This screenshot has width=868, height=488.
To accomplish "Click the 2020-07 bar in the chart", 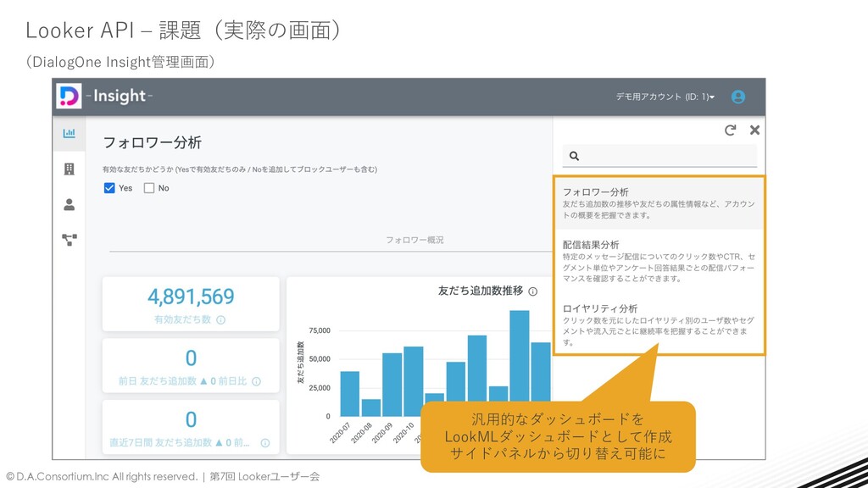I will coord(349,394).
